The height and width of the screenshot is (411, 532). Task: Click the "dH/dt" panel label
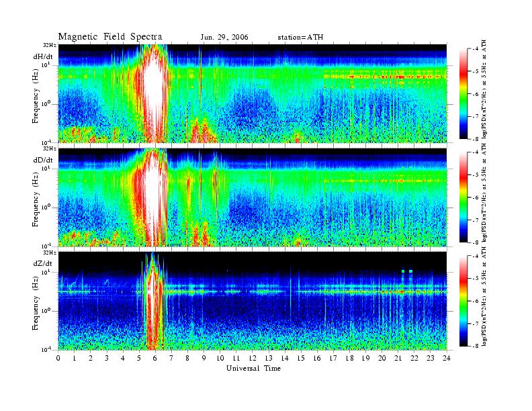[43, 56]
